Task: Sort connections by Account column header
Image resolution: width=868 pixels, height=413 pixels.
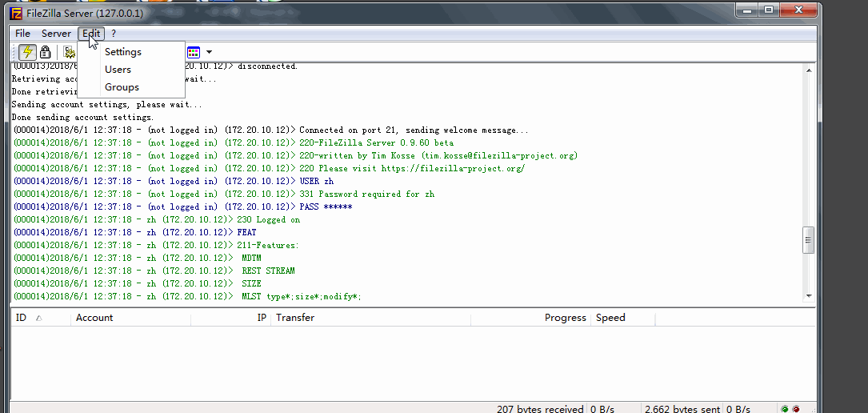Action: point(131,318)
